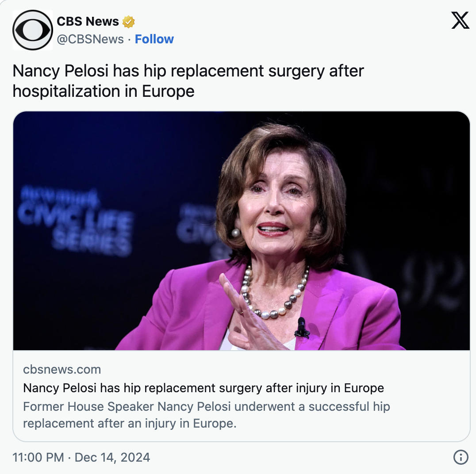Click the @CBSNews handle
Screen dimensions: 476x474
(90, 39)
